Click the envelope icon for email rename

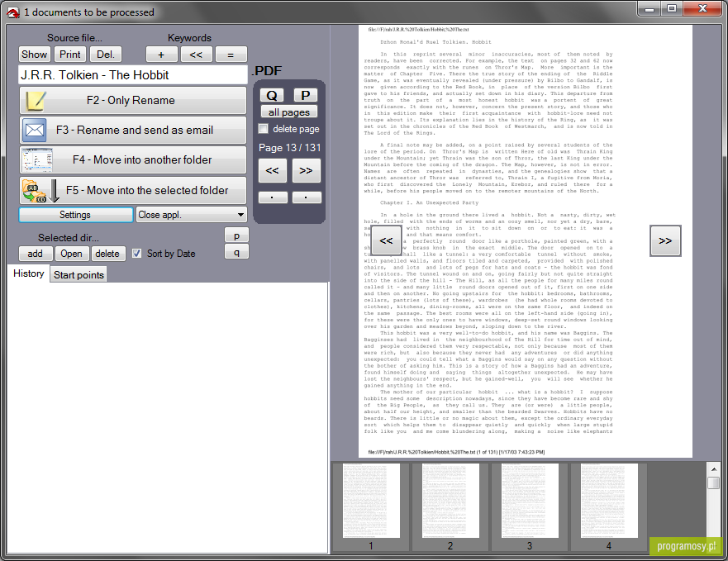(x=35, y=130)
